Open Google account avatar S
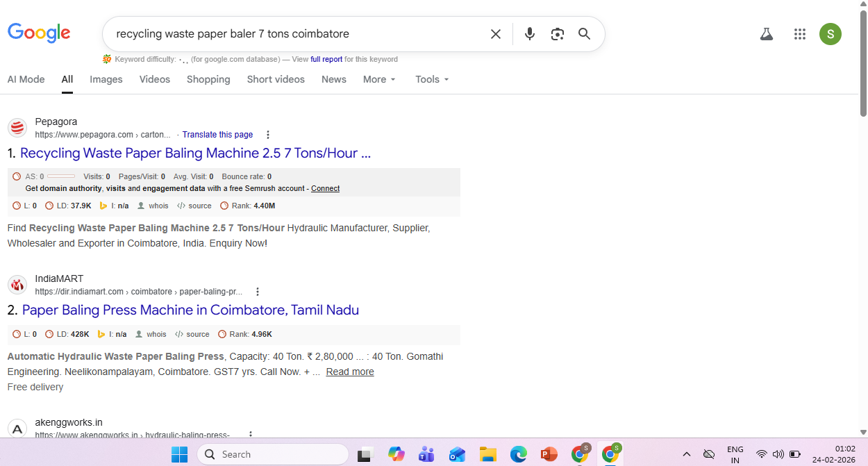This screenshot has height=466, width=868. [x=831, y=34]
